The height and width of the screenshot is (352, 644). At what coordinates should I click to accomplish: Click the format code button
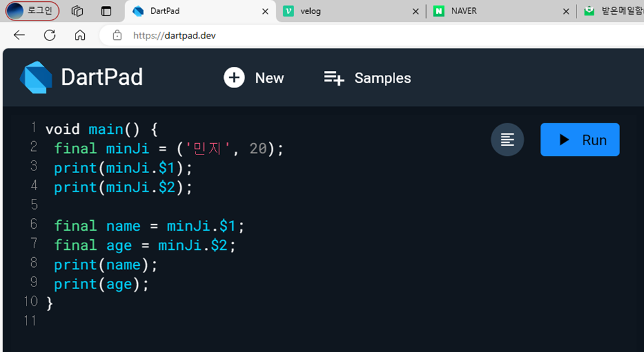508,140
